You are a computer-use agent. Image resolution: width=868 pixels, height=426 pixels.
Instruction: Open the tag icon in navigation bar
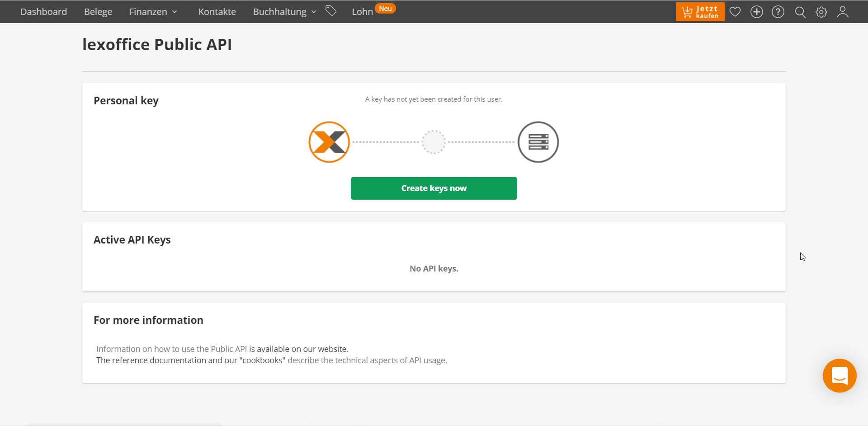331,11
